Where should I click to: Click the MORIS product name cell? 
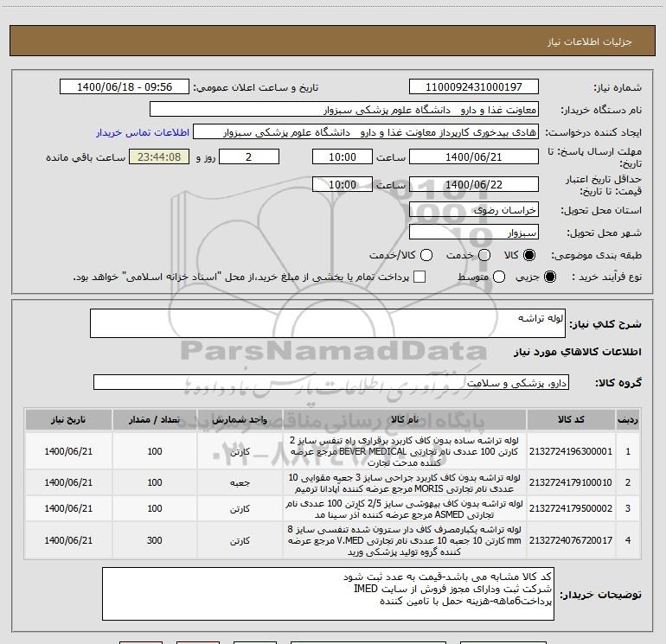[405, 482]
